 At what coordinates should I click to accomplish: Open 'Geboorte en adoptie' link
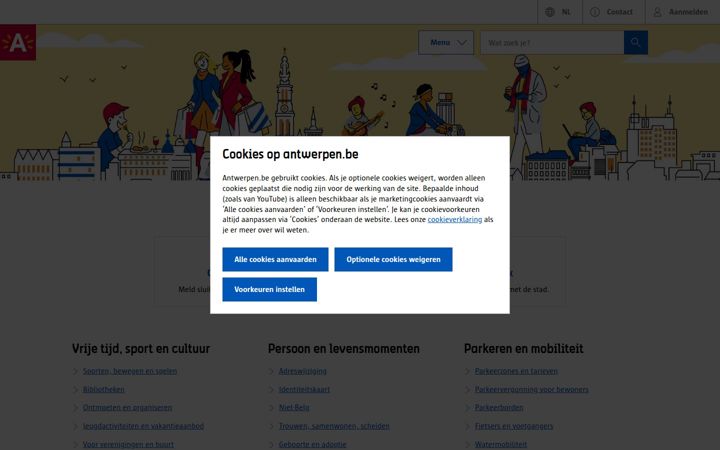pos(312,444)
